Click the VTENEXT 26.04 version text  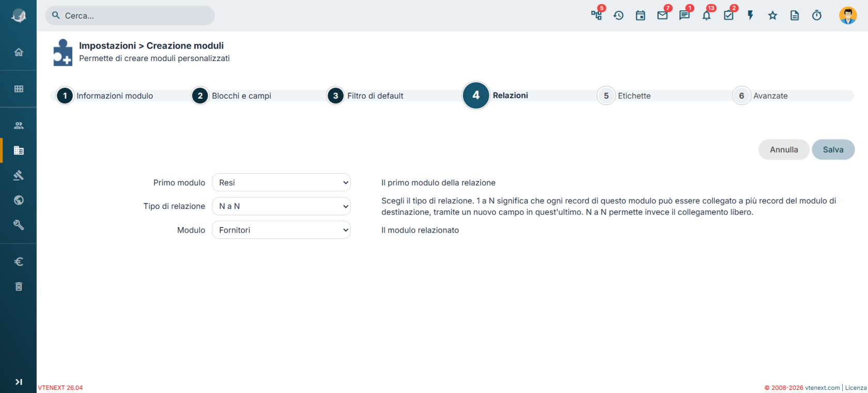coord(60,388)
